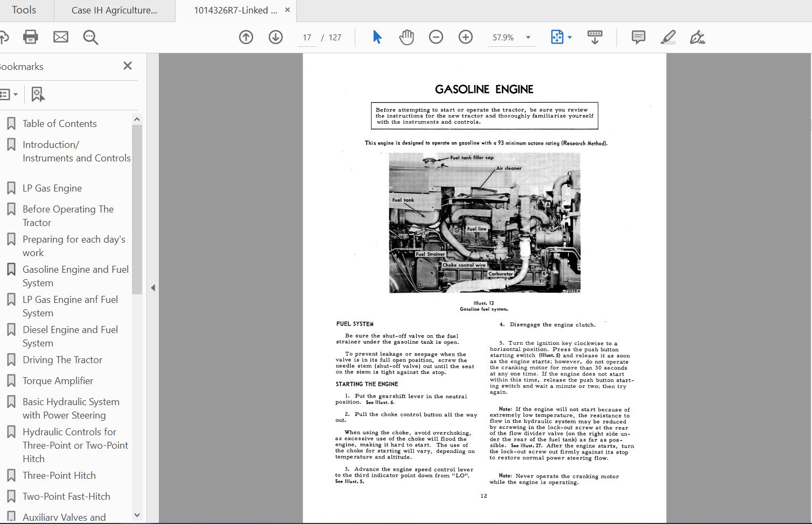Click the 127 total page count
The width and height of the screenshot is (812, 524).
point(335,38)
